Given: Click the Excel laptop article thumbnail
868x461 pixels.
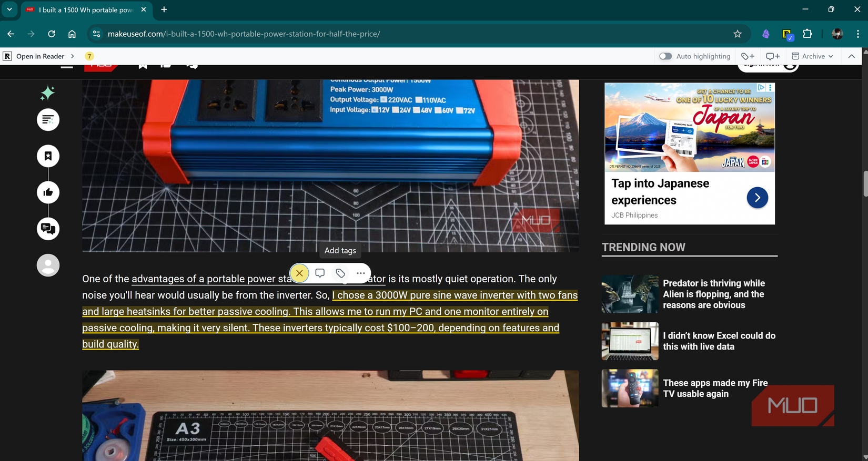Looking at the screenshot, I should pos(630,341).
